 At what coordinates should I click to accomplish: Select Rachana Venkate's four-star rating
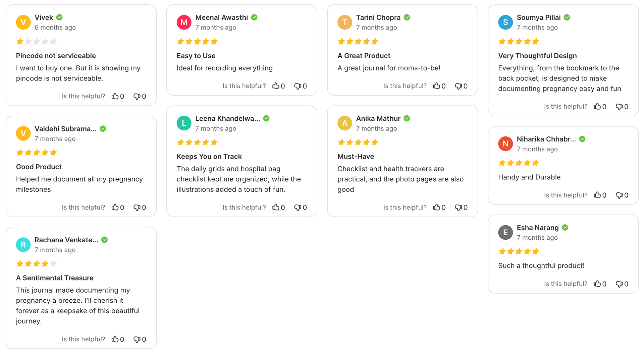pos(37,264)
